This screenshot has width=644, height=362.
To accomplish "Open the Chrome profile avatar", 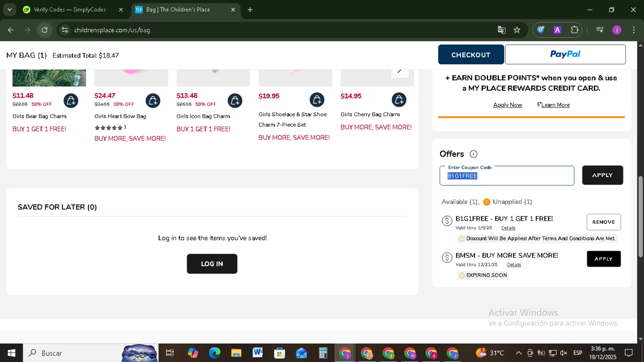I will [x=617, y=30].
